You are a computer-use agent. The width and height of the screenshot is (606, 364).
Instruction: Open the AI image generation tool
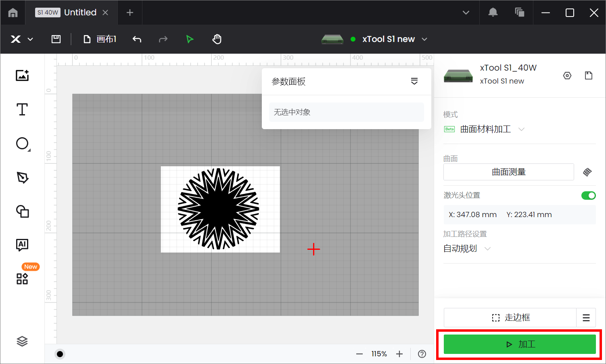(22, 245)
